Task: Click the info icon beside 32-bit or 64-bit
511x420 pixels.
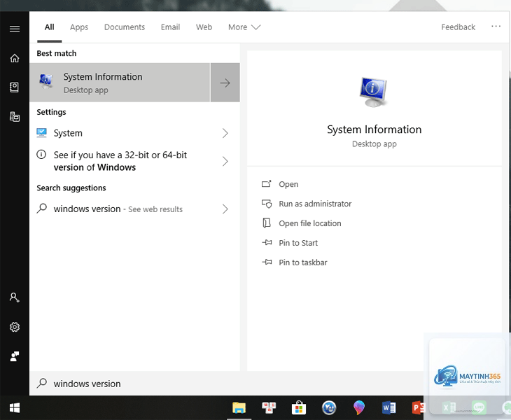Action: click(x=41, y=154)
